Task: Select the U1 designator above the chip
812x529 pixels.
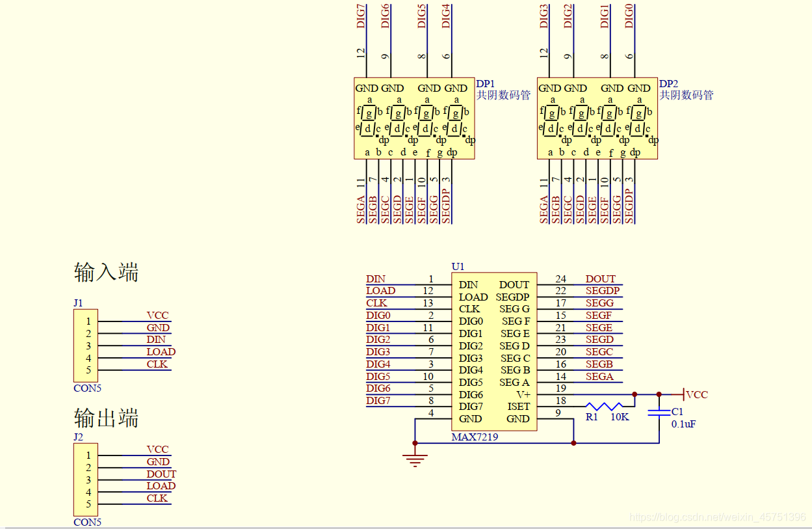Action: point(458,267)
